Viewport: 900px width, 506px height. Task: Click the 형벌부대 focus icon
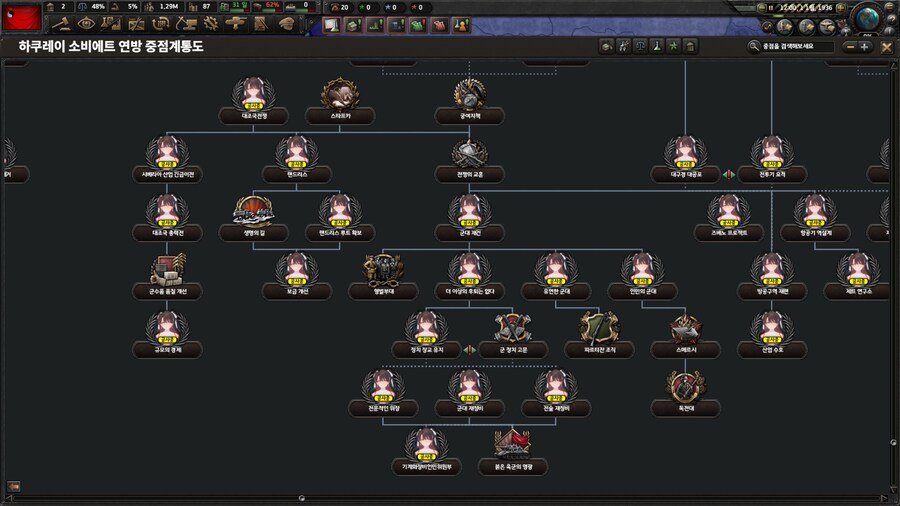click(381, 271)
